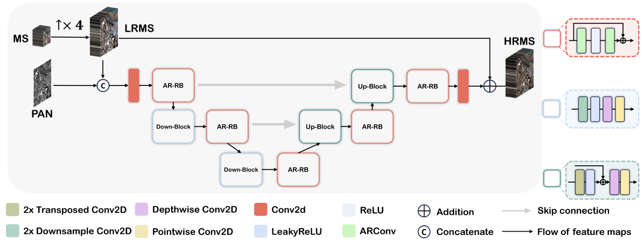Image resolution: width=644 pixels, height=249 pixels.
Task: Click the red Conv2d block after Concatenate
Action: click(x=134, y=85)
